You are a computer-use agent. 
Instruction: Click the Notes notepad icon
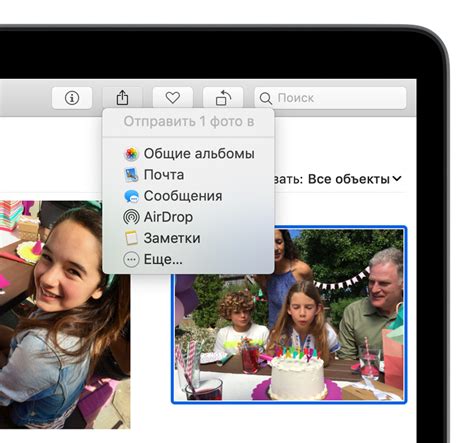click(x=131, y=238)
